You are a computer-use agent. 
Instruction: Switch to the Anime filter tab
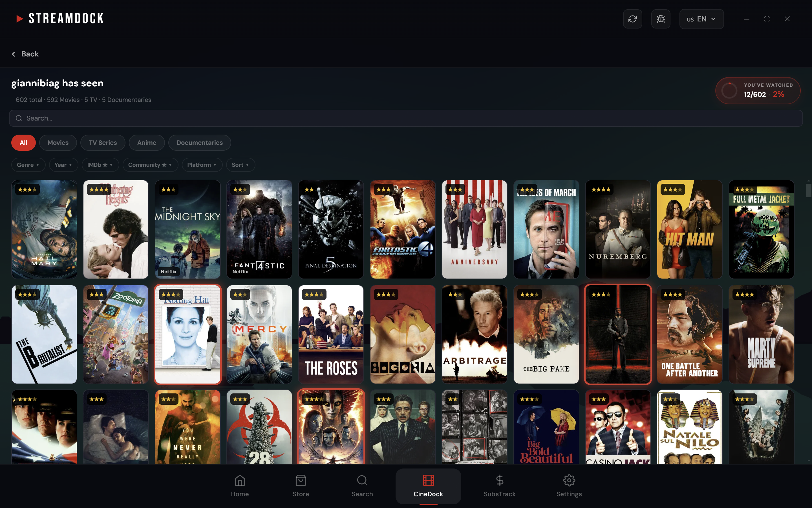click(x=147, y=143)
